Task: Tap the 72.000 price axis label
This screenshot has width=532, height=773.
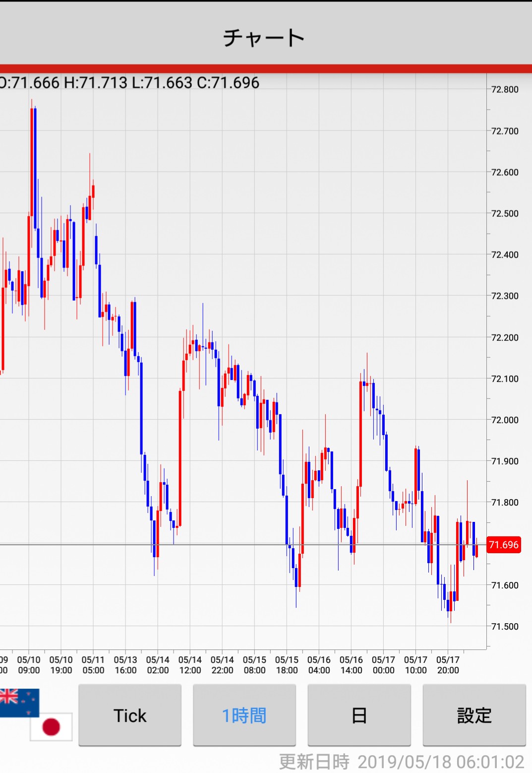Action: [505, 420]
